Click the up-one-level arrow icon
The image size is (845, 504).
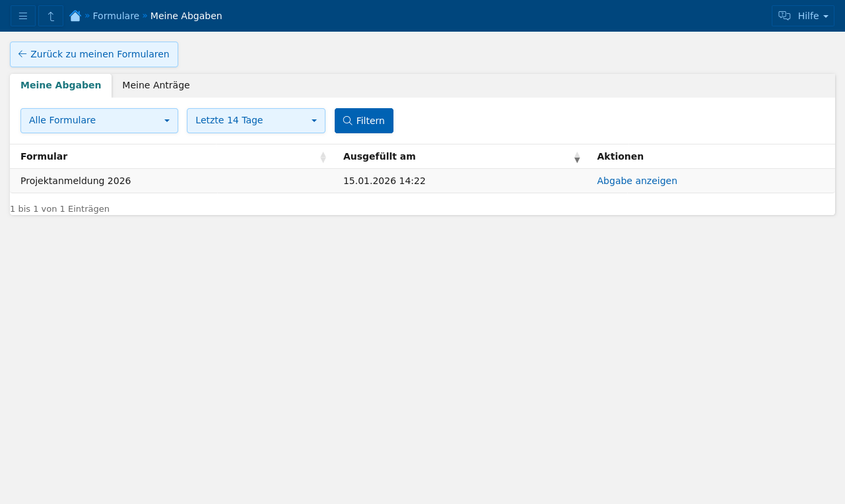51,16
